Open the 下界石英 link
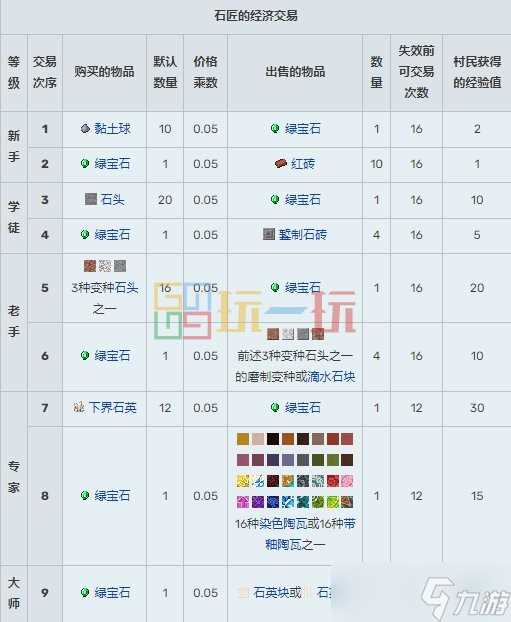This screenshot has width=511, height=622. click(113, 407)
